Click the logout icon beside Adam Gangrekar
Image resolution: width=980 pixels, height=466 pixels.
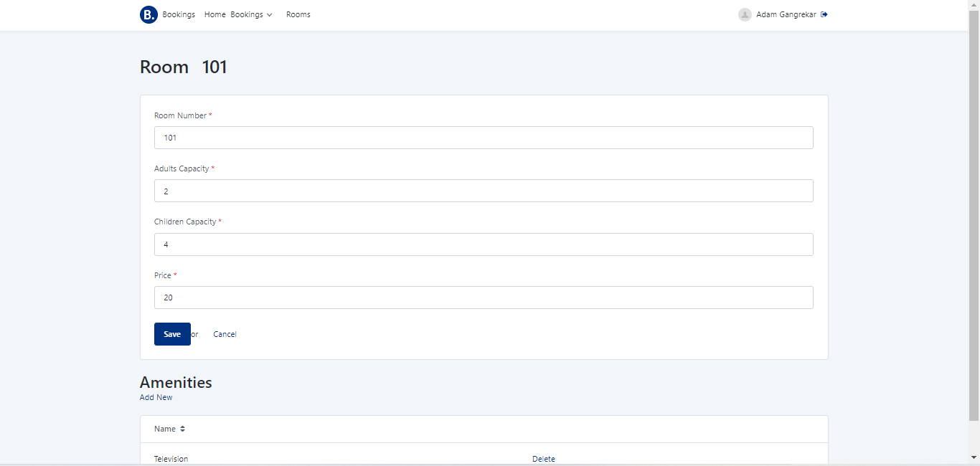click(824, 14)
